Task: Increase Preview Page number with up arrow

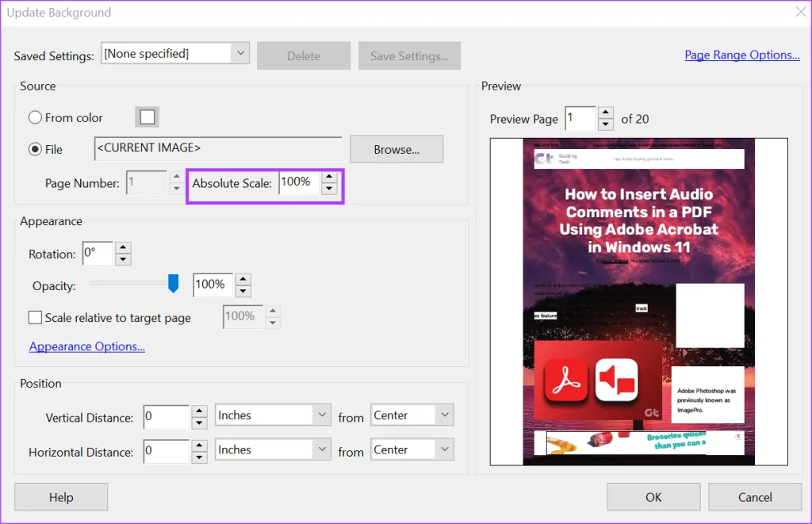Action: (606, 113)
